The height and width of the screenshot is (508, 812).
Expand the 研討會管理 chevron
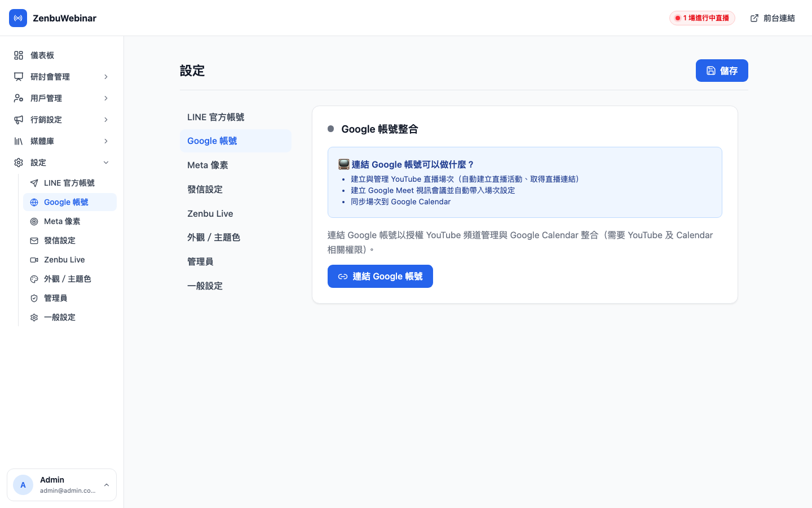[x=106, y=77]
